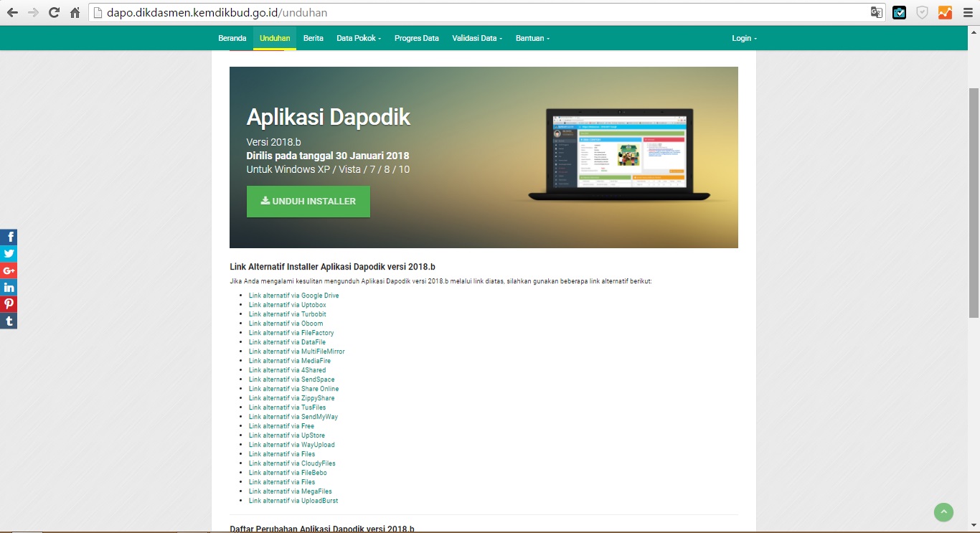
Task: Click the translate icon in the address bar
Action: pos(876,12)
